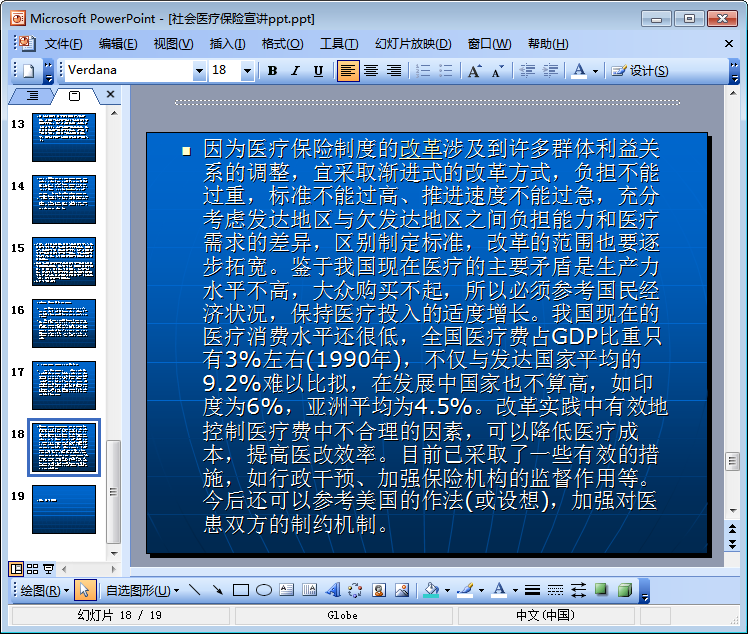The image size is (748, 634).
Task: Click the font size field showing 18
Action: 225,71
